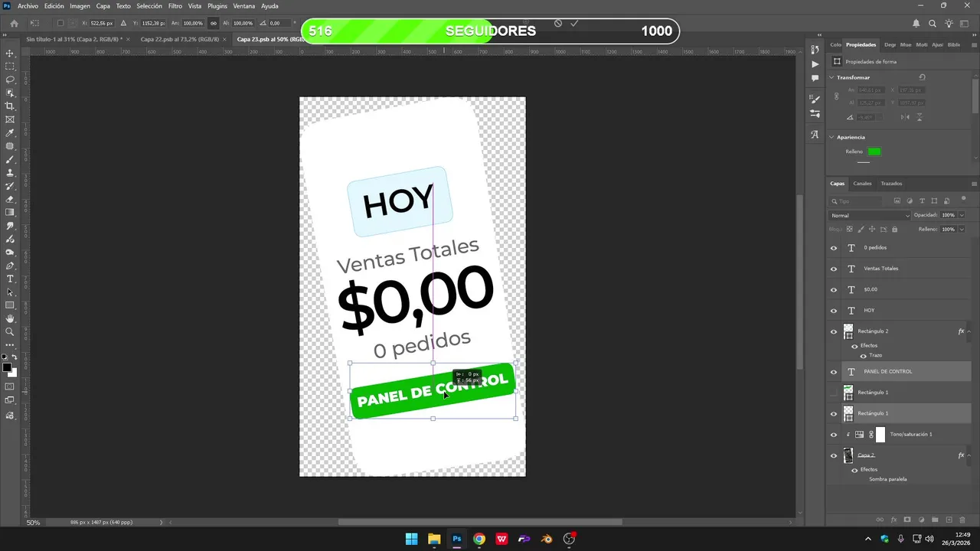Image resolution: width=980 pixels, height=551 pixels.
Task: Click the foreground color swatch
Action: (7, 368)
